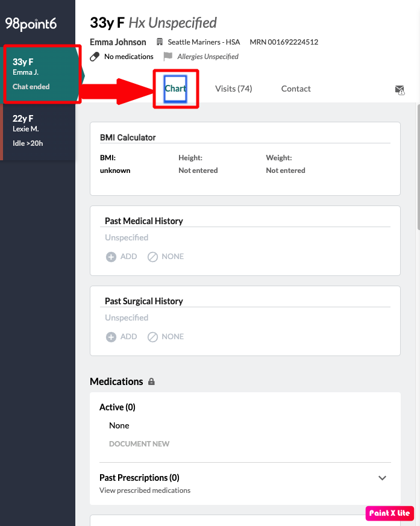420x526 pixels.
Task: Click the lock icon beside Medications
Action: pos(151,381)
